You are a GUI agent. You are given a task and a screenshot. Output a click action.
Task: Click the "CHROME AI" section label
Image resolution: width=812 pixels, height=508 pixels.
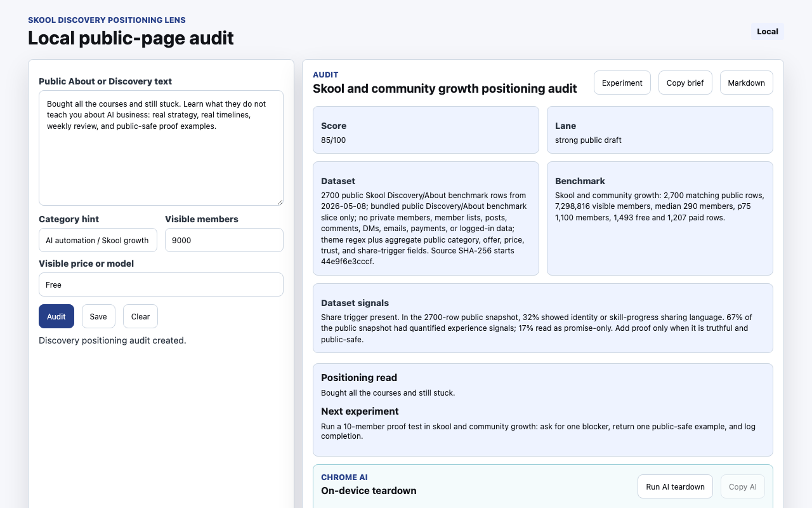[x=344, y=478]
